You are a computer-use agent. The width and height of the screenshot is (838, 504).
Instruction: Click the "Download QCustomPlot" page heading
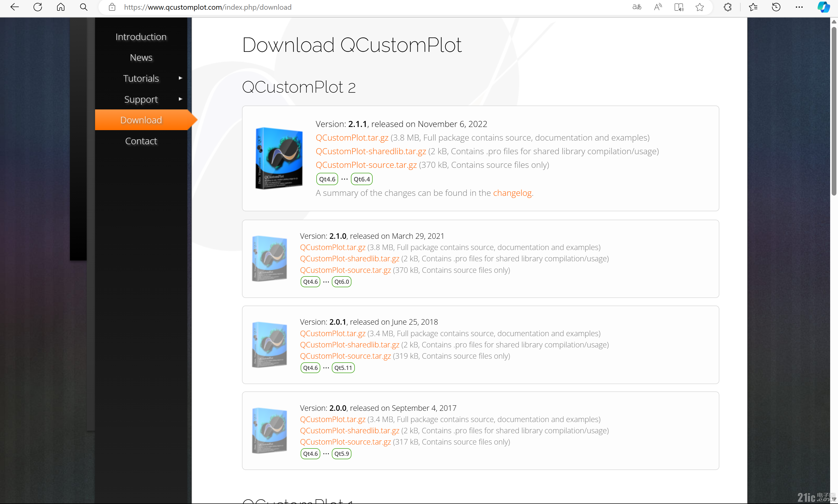coord(352,45)
